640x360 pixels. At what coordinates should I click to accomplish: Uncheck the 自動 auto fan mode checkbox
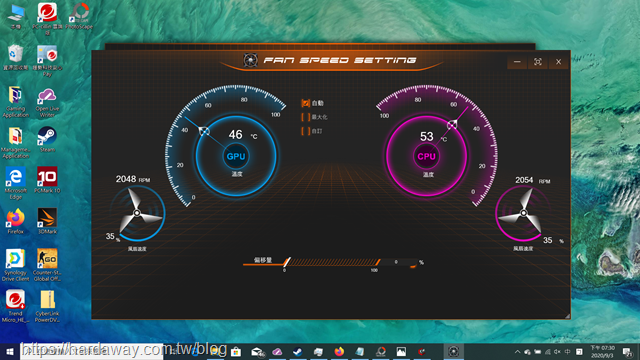(x=305, y=103)
